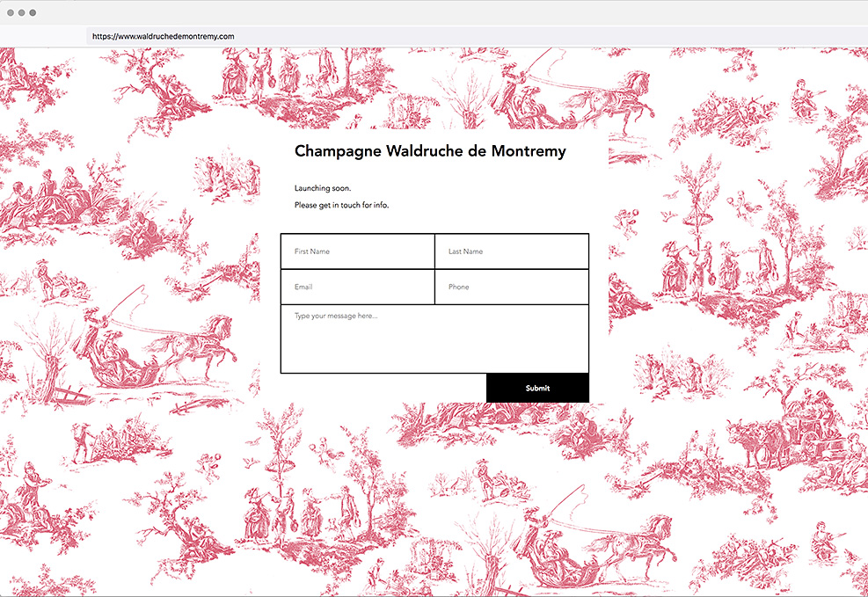Click 'Please get in touch for info.' text
This screenshot has width=868, height=597.
click(x=341, y=205)
